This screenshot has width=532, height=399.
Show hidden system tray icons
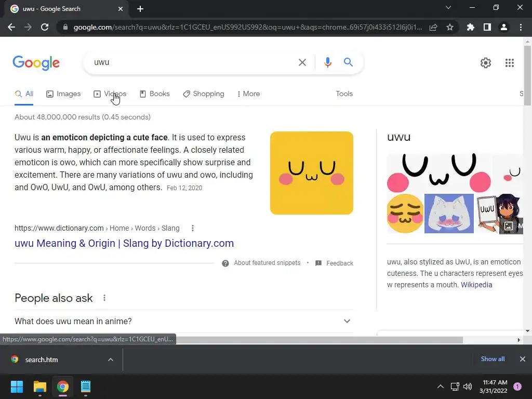441,387
